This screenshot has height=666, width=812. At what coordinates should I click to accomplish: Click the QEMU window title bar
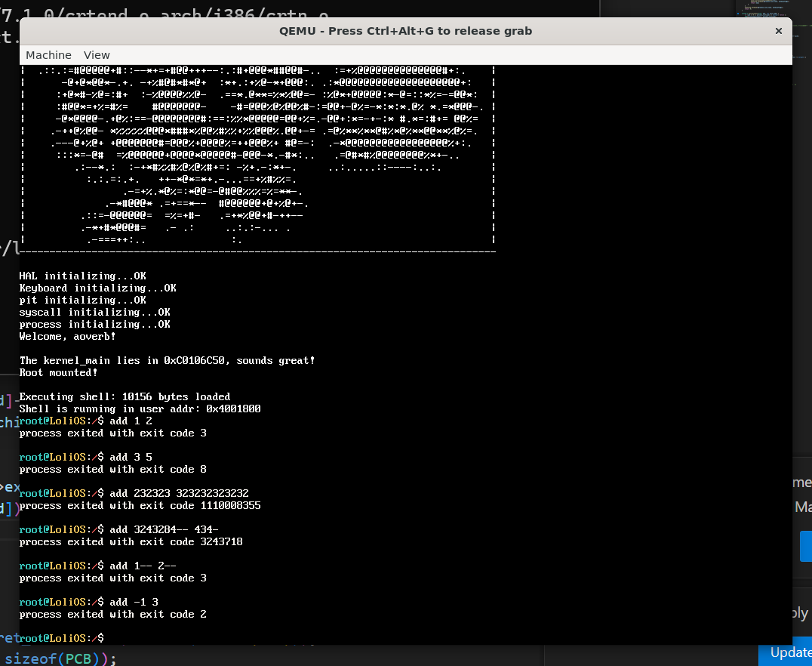(406, 31)
